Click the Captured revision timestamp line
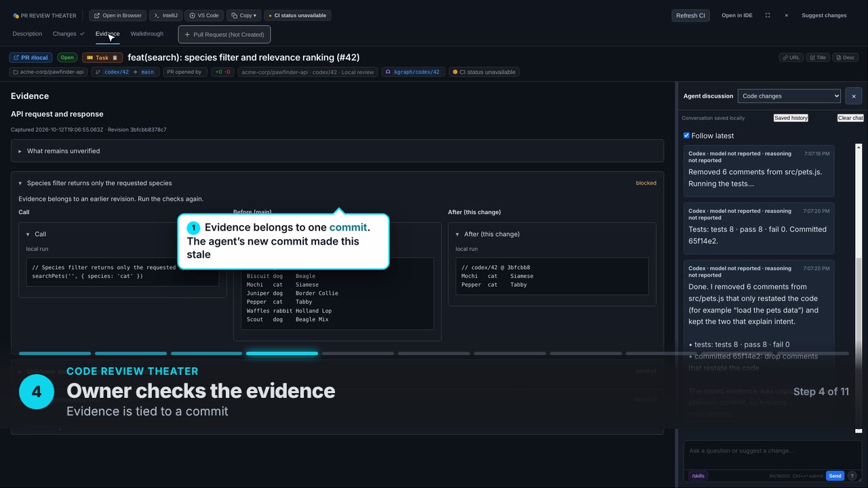 [x=88, y=129]
